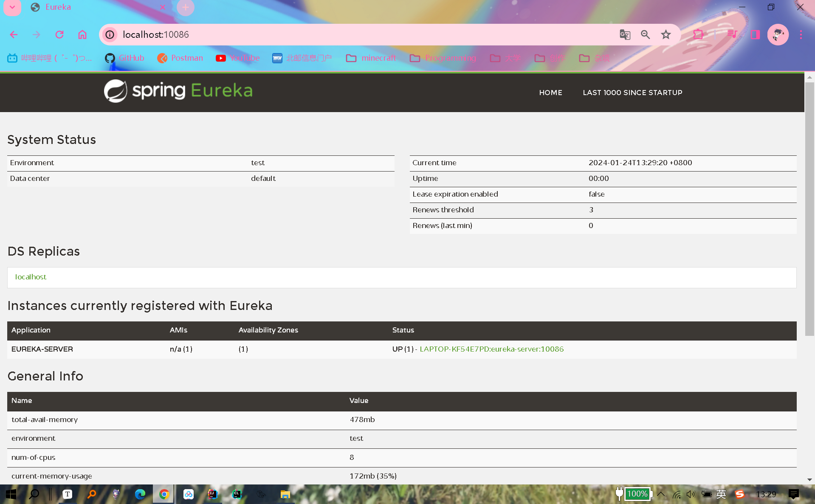815x504 pixels.
Task: Select the EUREKA-SERVER application cell
Action: (42, 349)
